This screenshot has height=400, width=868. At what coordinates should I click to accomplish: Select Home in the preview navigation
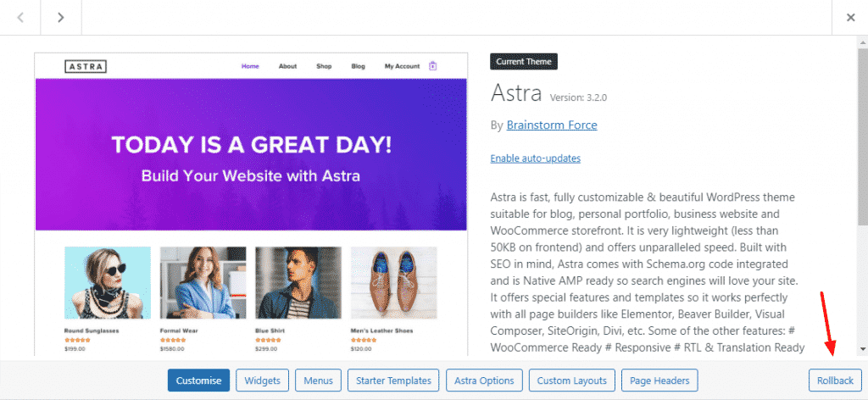coord(250,66)
